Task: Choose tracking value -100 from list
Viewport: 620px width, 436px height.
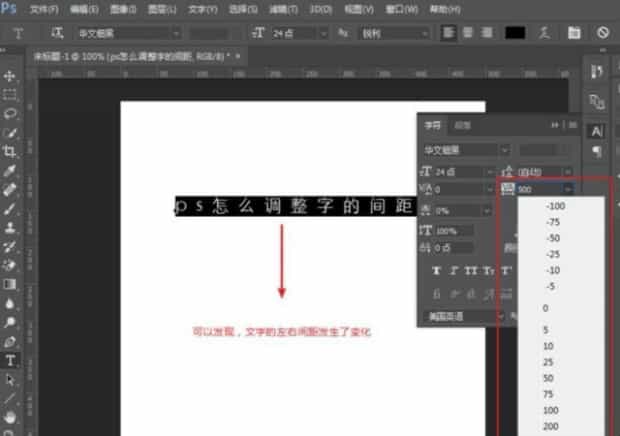Action: point(553,206)
